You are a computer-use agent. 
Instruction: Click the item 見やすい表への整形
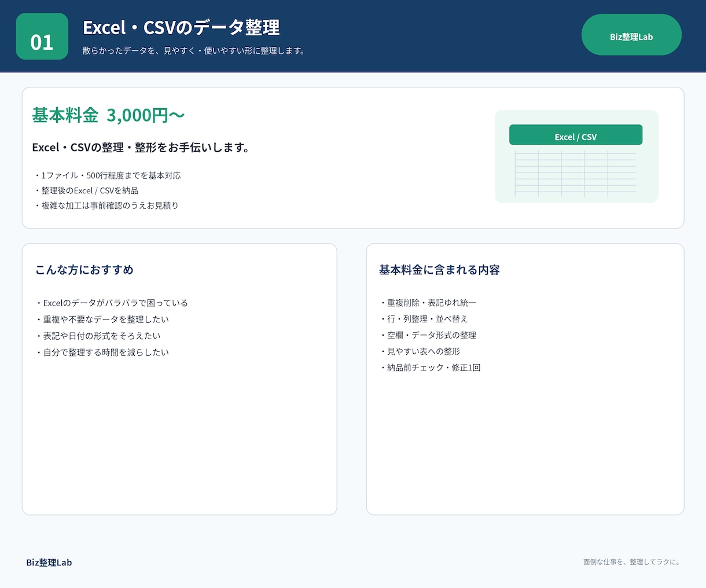(420, 351)
